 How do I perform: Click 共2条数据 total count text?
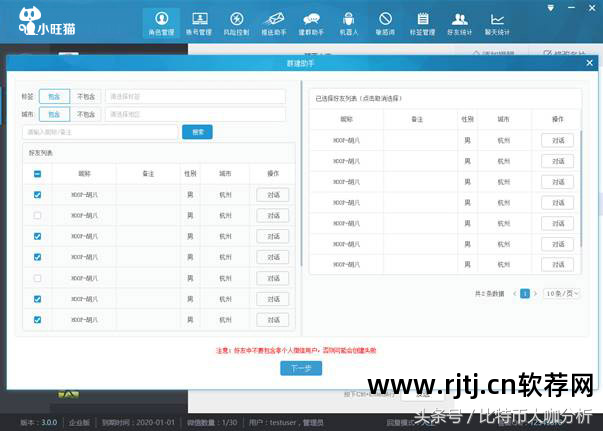pos(489,294)
